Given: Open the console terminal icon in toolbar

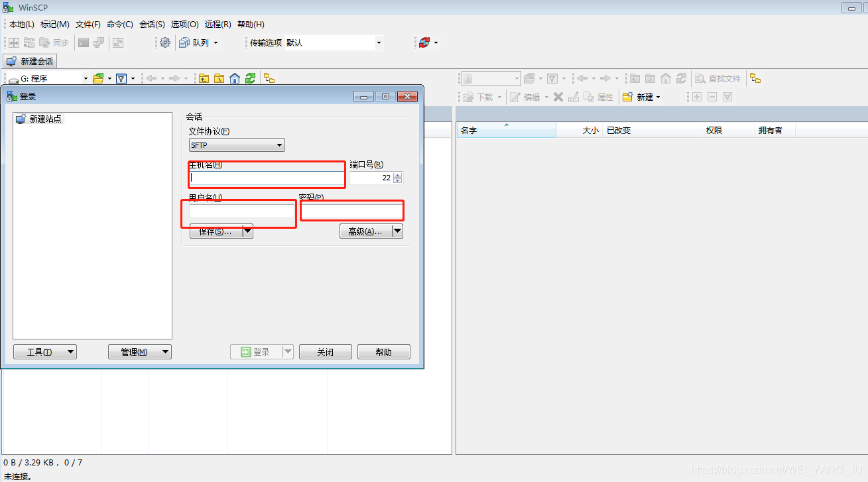Looking at the screenshot, I should (x=84, y=42).
